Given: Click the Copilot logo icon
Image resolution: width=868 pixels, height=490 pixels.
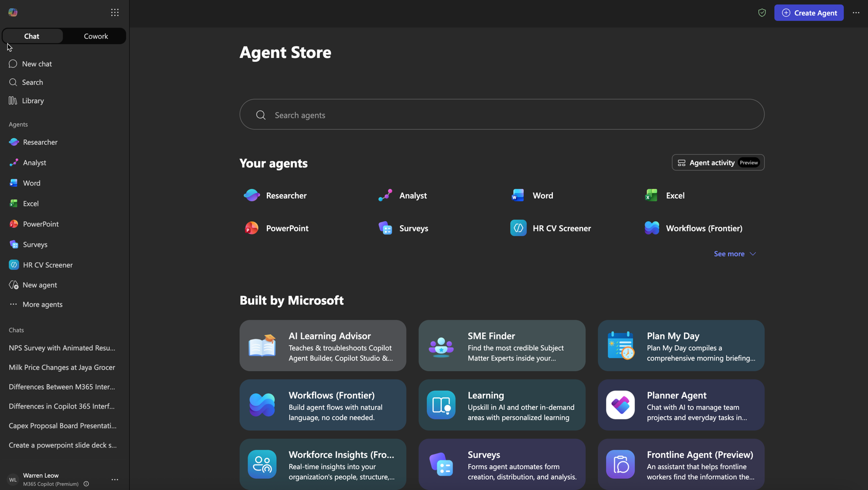Looking at the screenshot, I should [13, 12].
